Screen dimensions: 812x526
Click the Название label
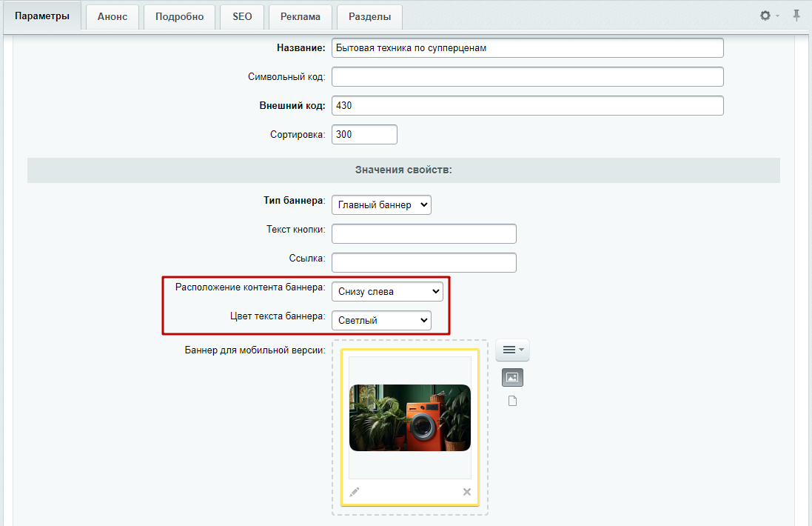(301, 47)
